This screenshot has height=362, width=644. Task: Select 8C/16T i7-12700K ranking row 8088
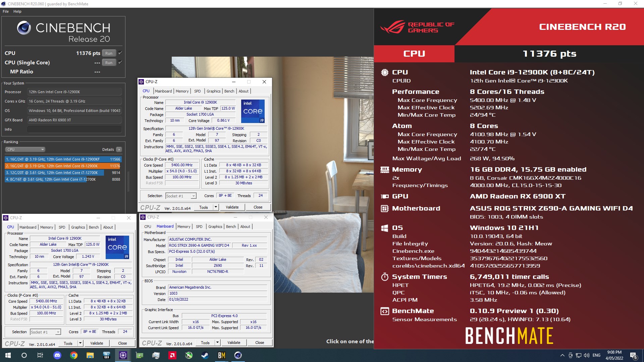(x=63, y=179)
